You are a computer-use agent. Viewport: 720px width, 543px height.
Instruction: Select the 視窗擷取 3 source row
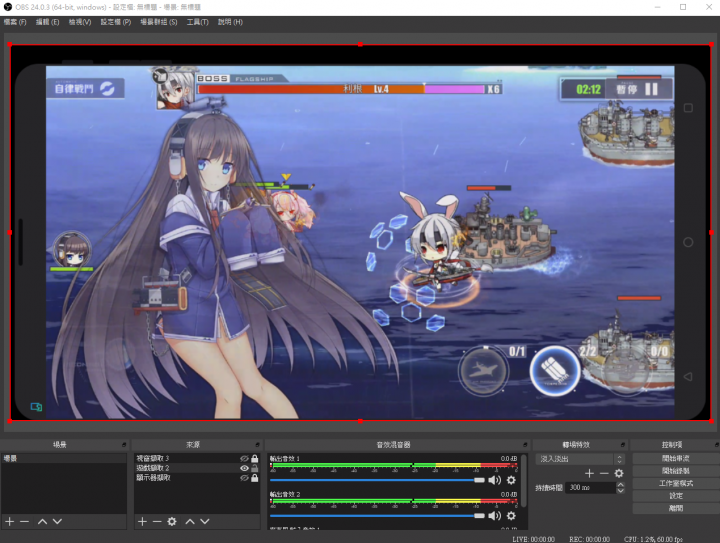(197, 459)
